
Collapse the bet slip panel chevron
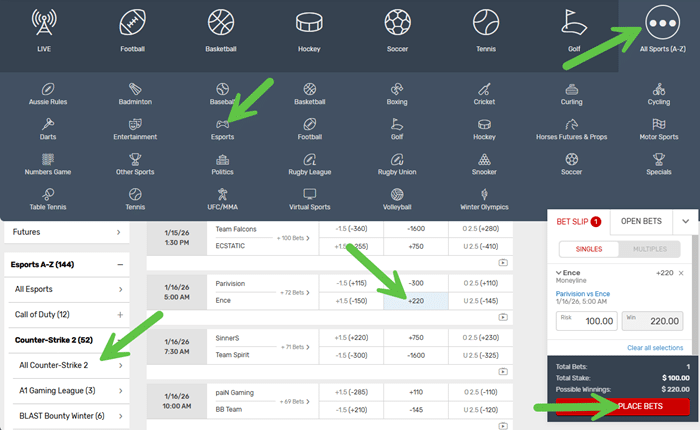click(684, 220)
